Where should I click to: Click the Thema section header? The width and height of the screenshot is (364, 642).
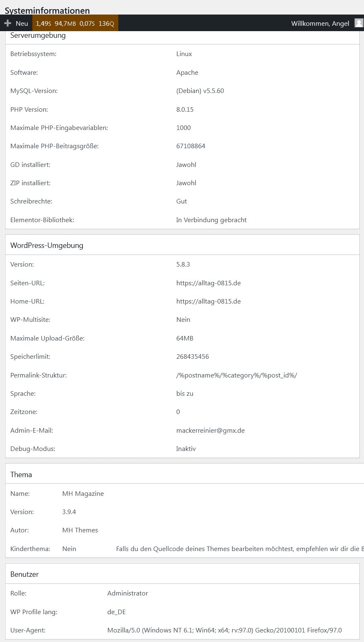click(21, 475)
